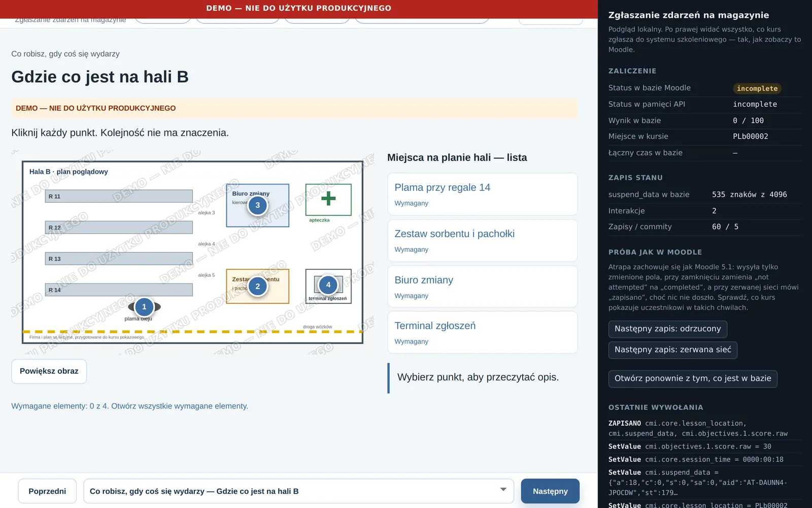Open hotspot marker 3 on Biuro zmiany
The image size is (812, 508).
tap(258, 205)
